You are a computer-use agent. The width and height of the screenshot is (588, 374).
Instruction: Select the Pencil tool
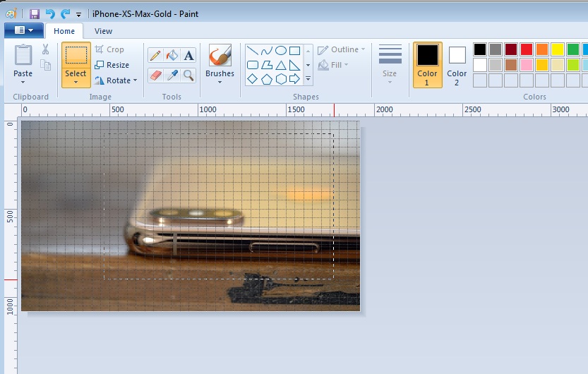point(155,56)
